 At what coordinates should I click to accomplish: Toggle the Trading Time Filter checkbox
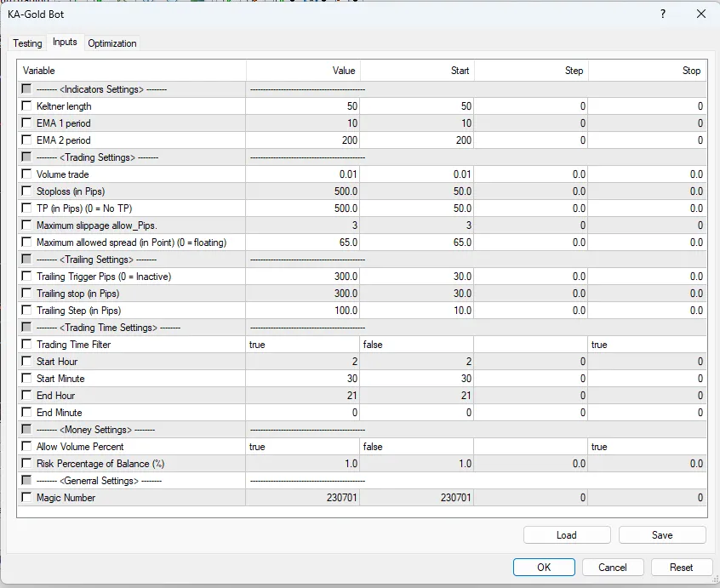click(26, 345)
